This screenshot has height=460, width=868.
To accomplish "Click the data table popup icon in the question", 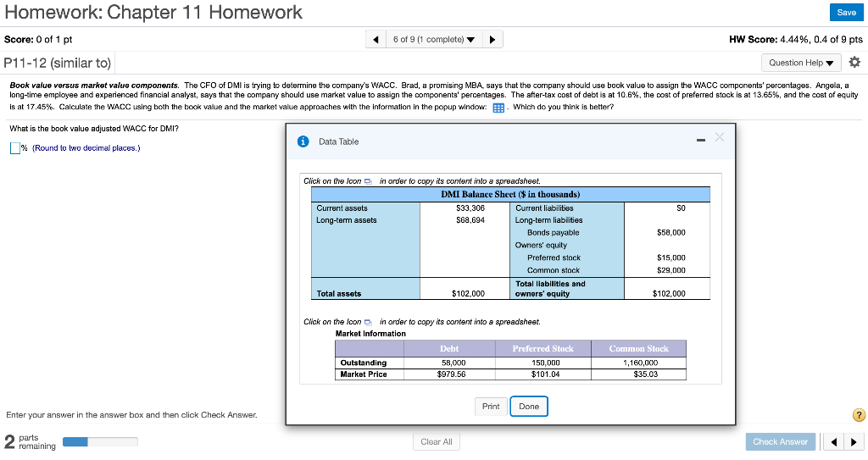I will click(498, 108).
